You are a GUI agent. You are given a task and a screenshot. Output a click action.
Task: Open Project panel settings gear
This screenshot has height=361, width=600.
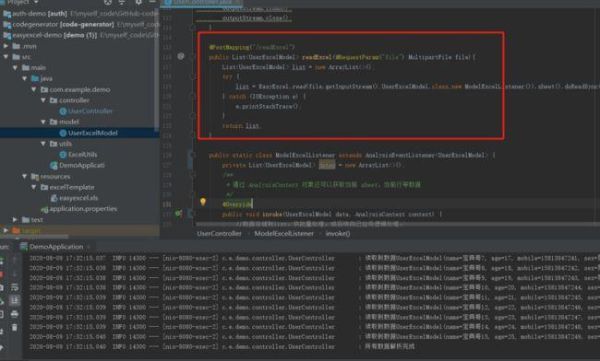tap(138, 2)
